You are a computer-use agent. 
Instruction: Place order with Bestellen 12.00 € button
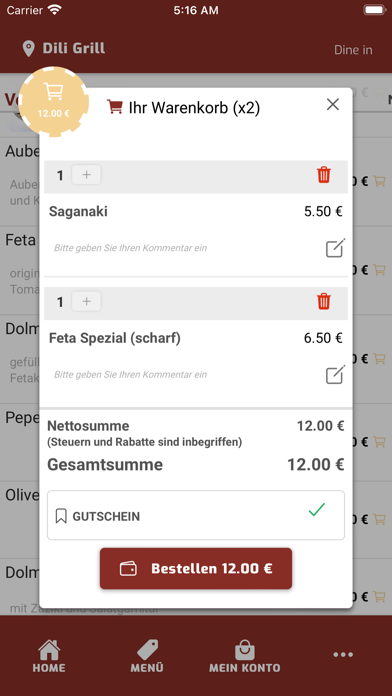tap(196, 569)
